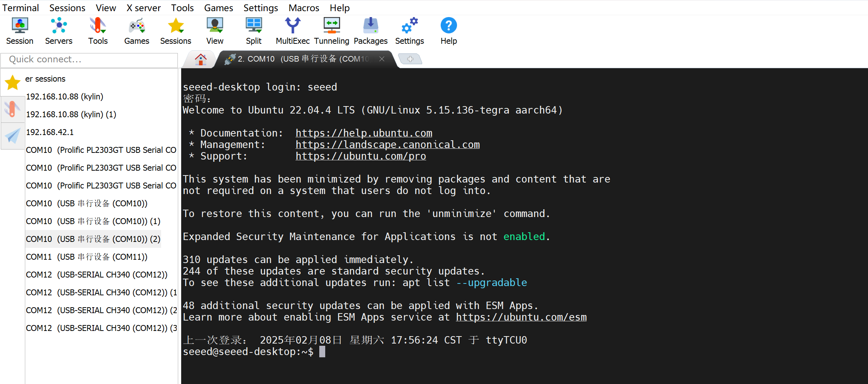Click the Help question mark icon

448,31
